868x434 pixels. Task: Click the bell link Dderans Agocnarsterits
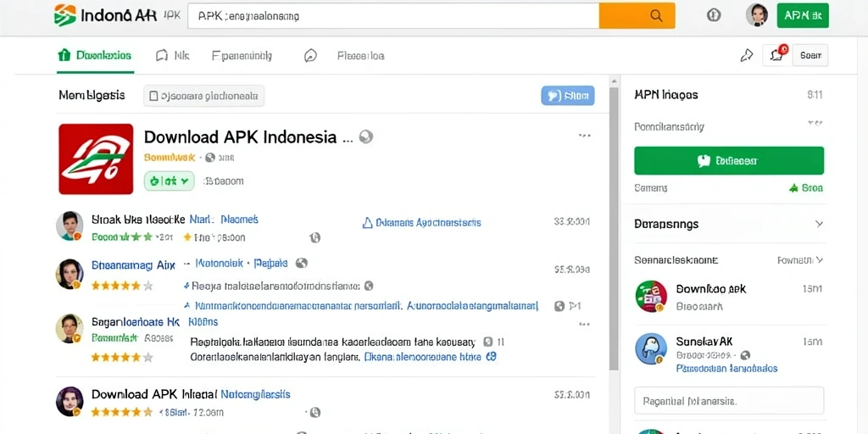pos(421,223)
